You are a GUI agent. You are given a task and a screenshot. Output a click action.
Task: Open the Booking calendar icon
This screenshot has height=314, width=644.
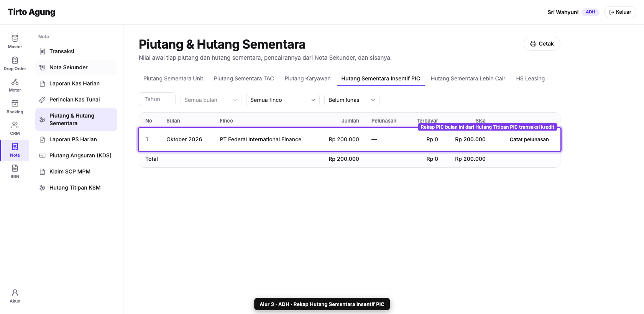point(15,103)
